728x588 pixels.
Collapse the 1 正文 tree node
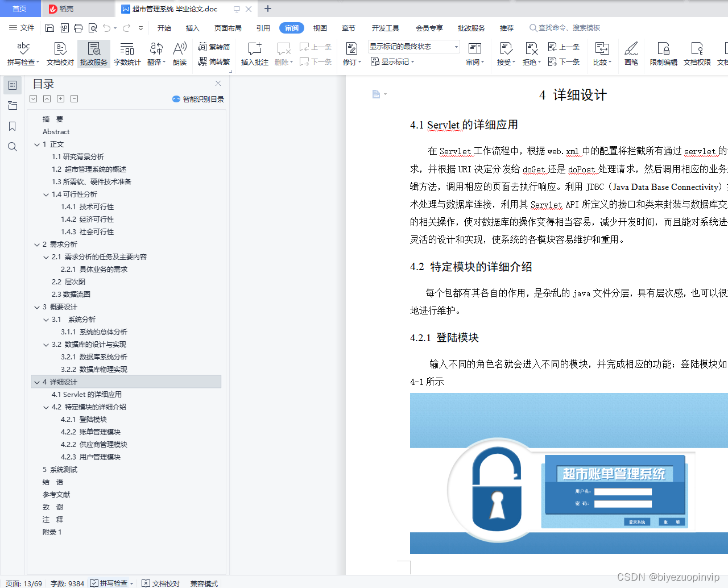(37, 144)
